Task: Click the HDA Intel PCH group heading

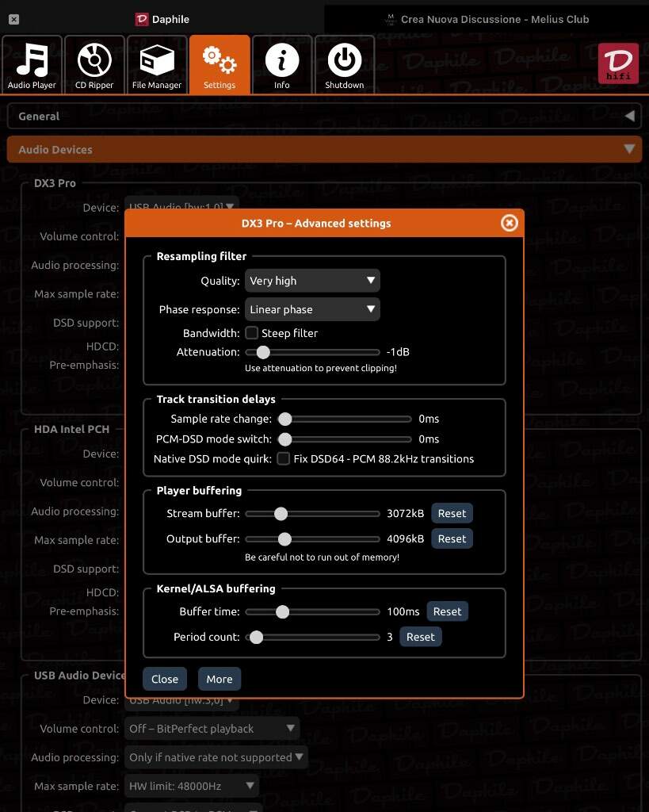Action: pyautogui.click(x=71, y=429)
